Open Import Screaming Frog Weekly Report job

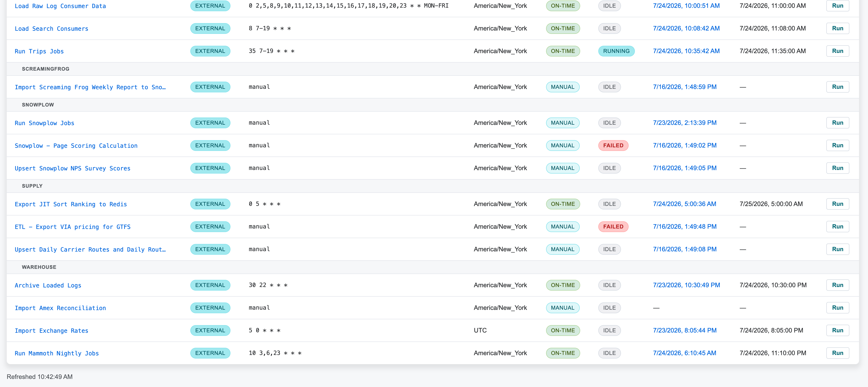90,87
